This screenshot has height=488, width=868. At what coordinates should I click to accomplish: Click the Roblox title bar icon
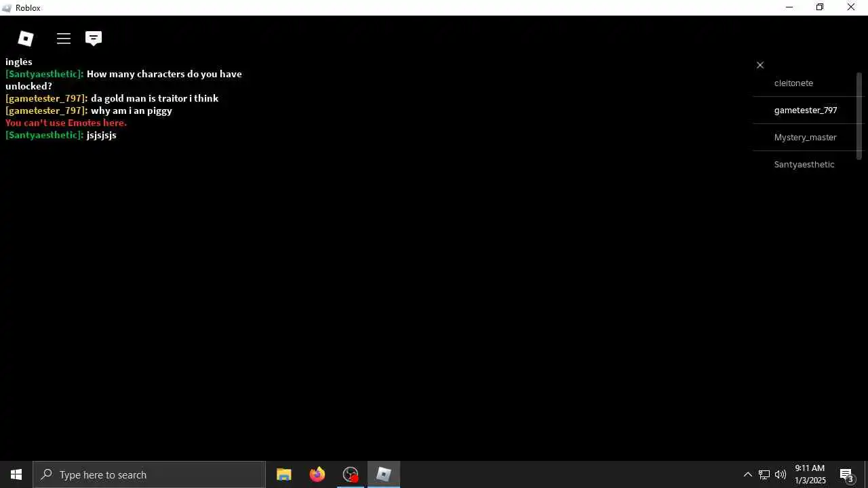pyautogui.click(x=7, y=8)
